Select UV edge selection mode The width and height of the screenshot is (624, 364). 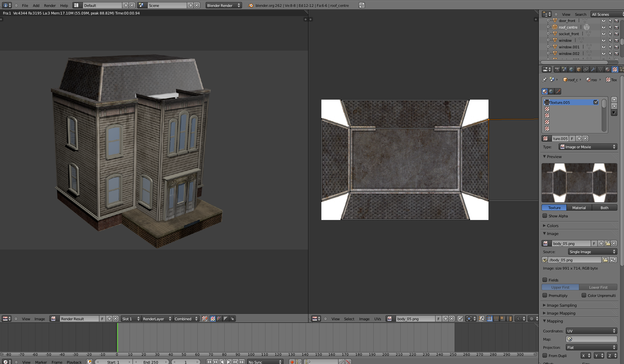pyautogui.click(x=496, y=319)
